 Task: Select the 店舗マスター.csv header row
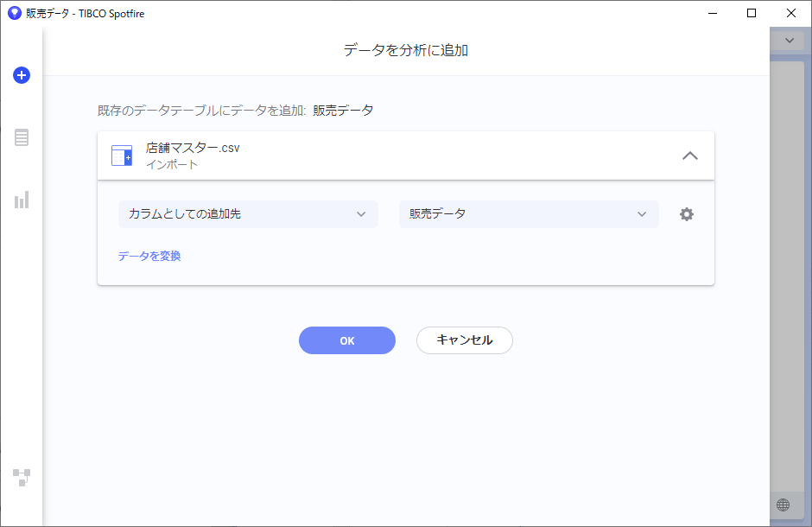click(x=406, y=156)
